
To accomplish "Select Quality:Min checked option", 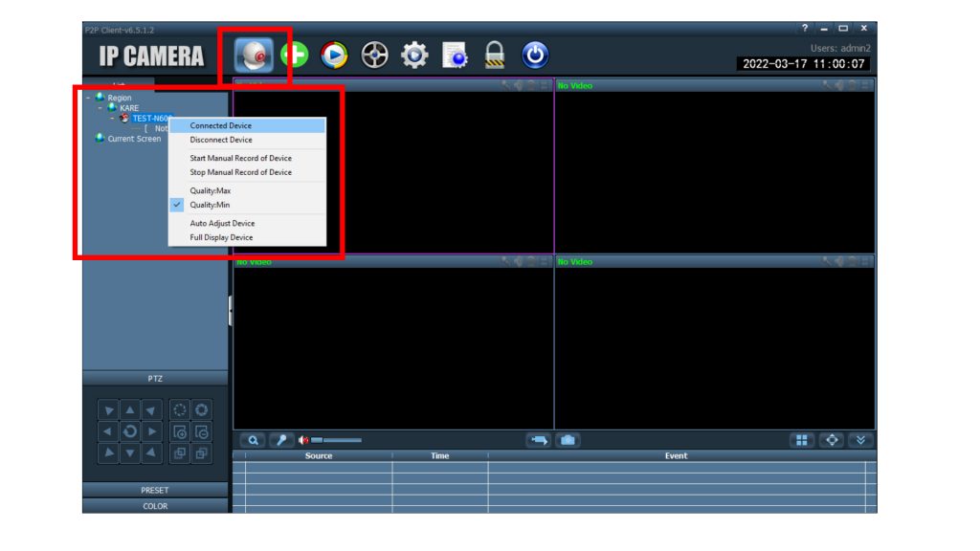I will point(210,205).
